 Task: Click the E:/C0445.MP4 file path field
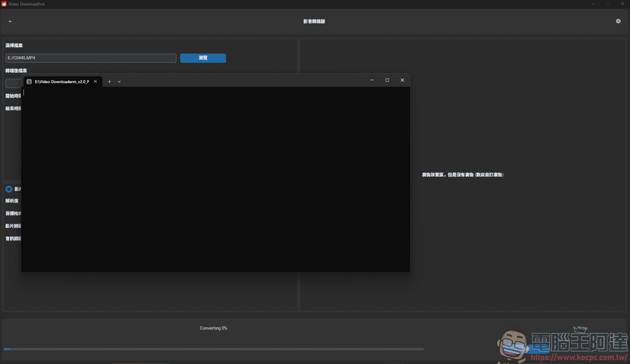[91, 58]
